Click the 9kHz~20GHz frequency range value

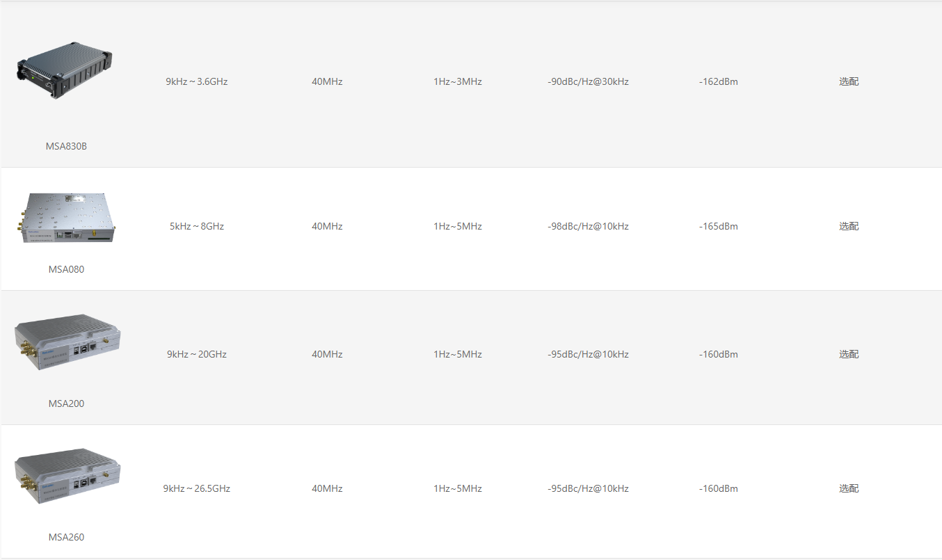(x=197, y=354)
